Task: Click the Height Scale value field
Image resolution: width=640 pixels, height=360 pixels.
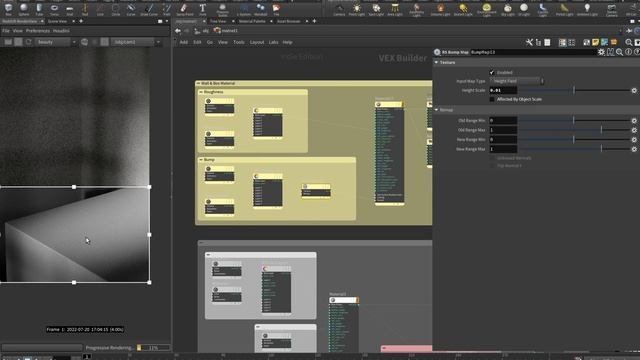Action: tap(503, 90)
